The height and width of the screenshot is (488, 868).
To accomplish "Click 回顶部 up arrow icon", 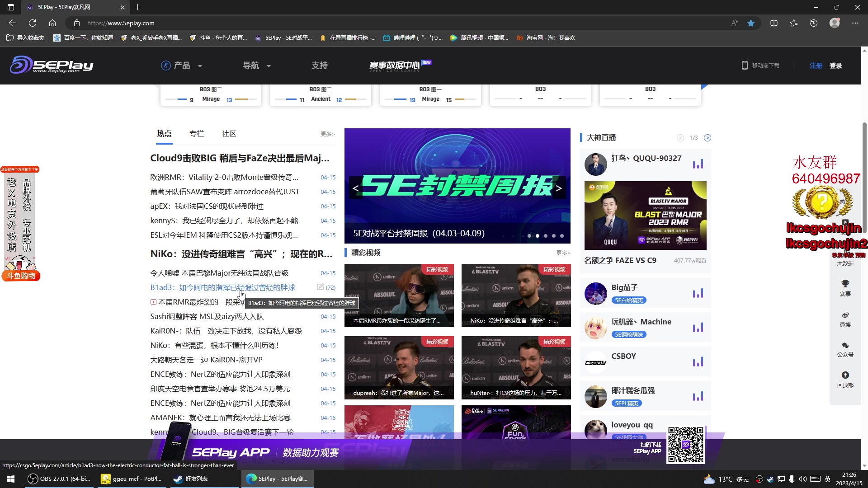I will 845,375.
